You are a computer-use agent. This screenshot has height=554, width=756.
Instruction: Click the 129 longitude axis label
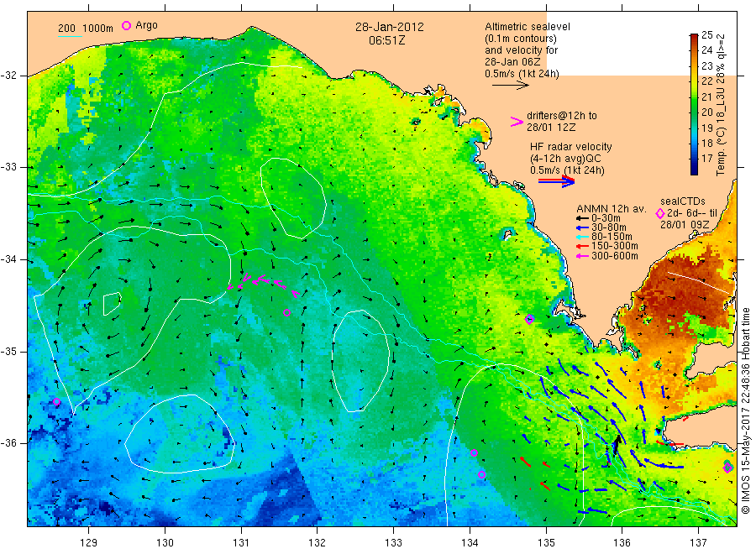[x=89, y=543]
